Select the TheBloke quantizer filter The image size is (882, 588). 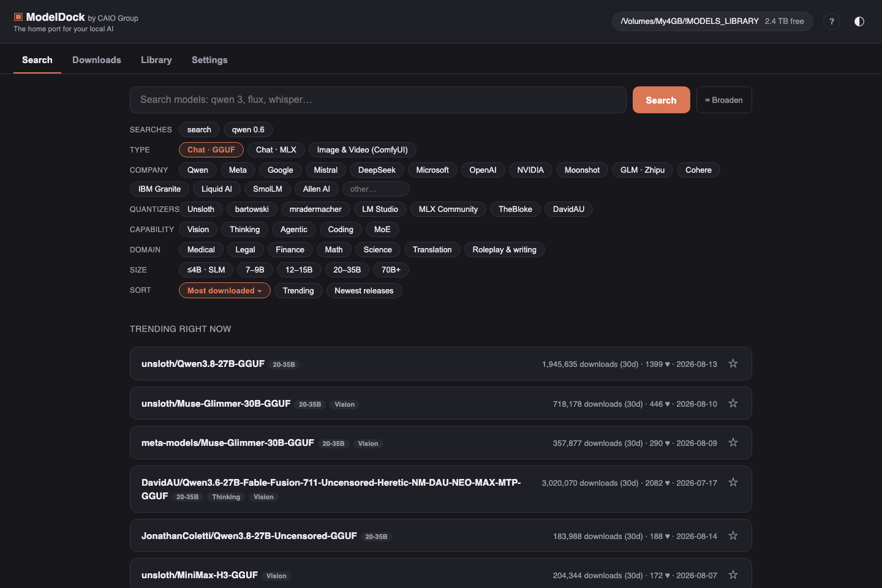click(x=515, y=209)
